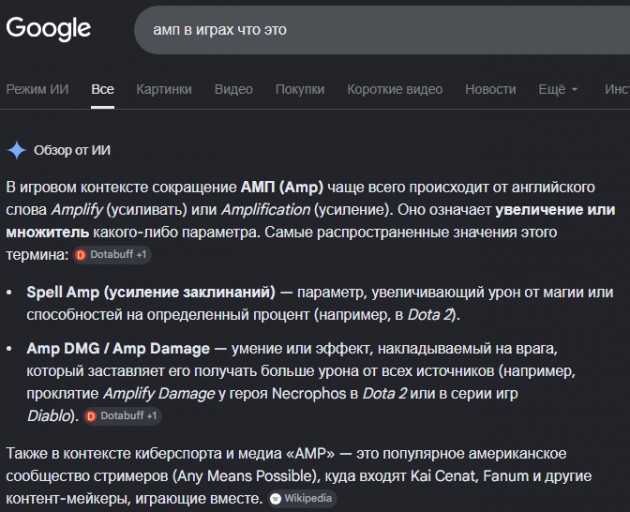Click the italic word Amplification
This screenshot has height=512, width=630.
click(266, 210)
